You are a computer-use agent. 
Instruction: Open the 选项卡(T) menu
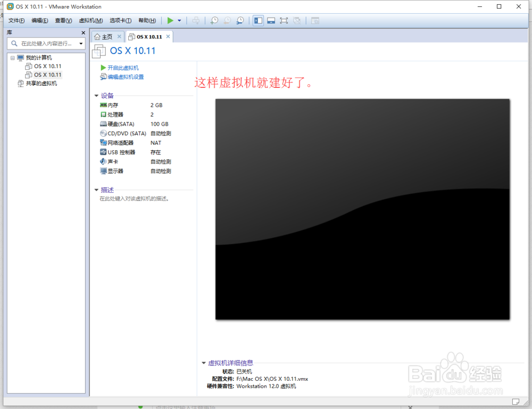(x=120, y=20)
